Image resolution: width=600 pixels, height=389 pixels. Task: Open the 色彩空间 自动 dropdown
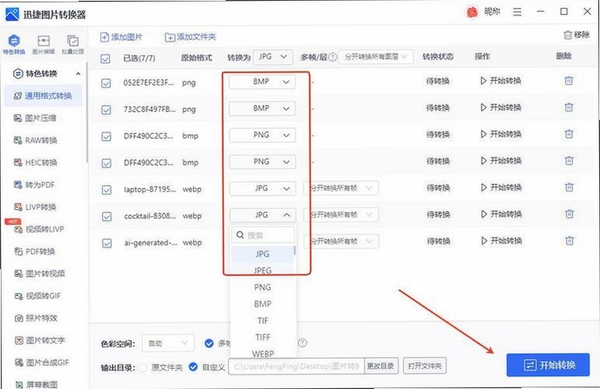pos(168,343)
